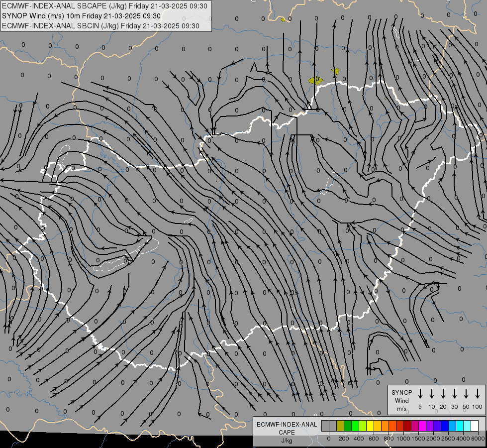The height and width of the screenshot is (448, 487).
Task: Click the 1500 tick label on CAPE scale
Action: click(x=418, y=439)
